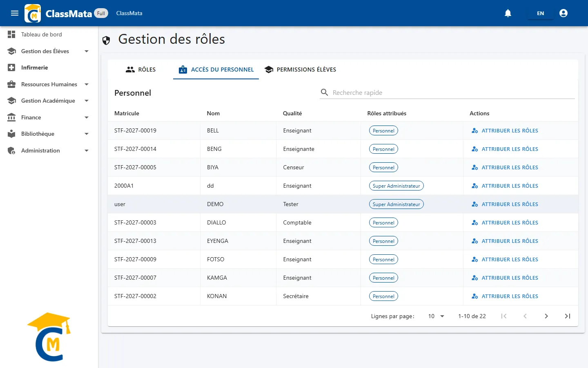The width and height of the screenshot is (588, 368).
Task: Click the Tableau de bord dashboard icon
Action: (11, 34)
